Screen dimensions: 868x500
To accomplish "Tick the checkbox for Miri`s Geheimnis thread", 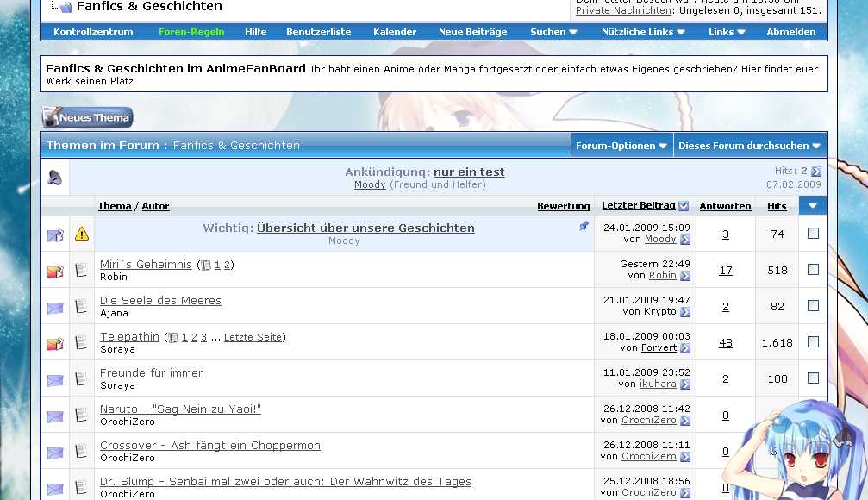I will (813, 270).
